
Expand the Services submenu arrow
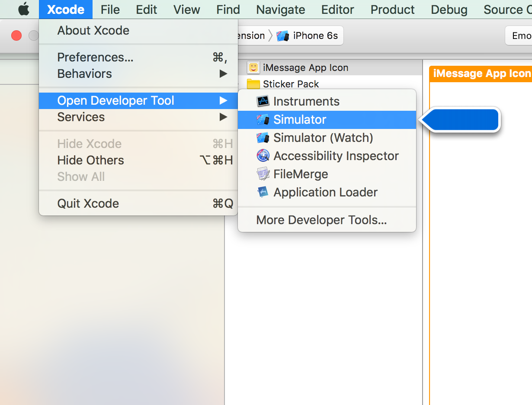223,117
